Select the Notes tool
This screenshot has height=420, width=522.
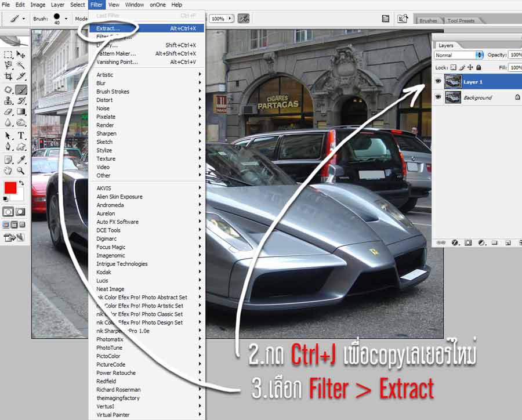pyautogui.click(x=8, y=160)
